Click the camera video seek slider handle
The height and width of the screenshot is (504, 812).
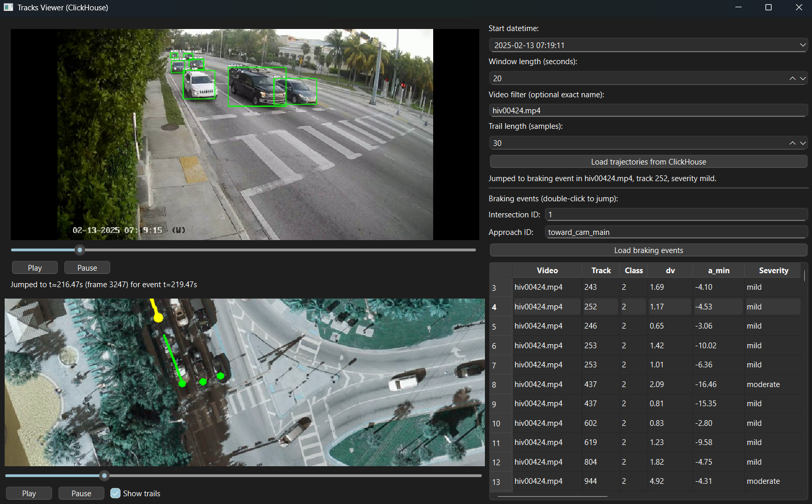coord(80,250)
